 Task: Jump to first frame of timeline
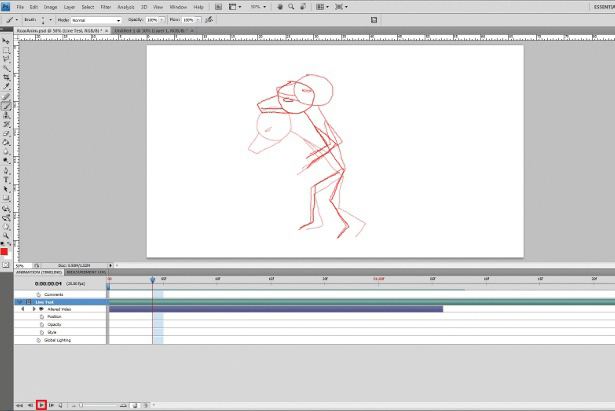coord(19,405)
